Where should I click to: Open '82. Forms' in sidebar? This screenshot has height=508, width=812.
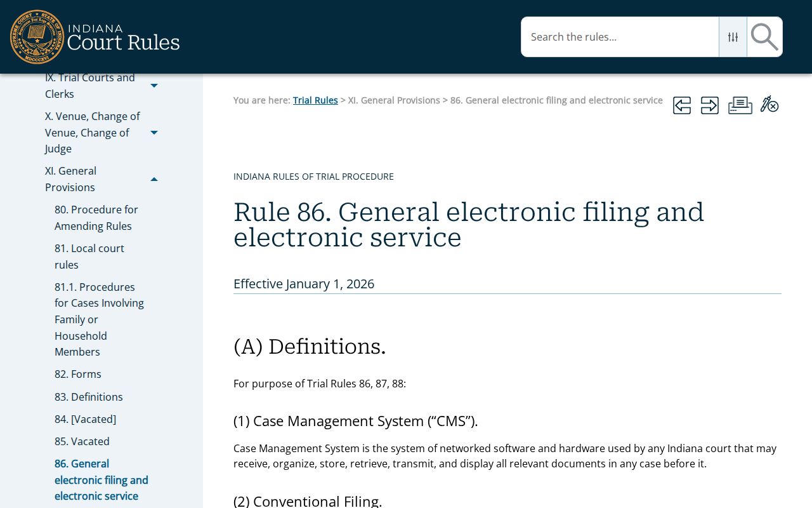point(78,374)
